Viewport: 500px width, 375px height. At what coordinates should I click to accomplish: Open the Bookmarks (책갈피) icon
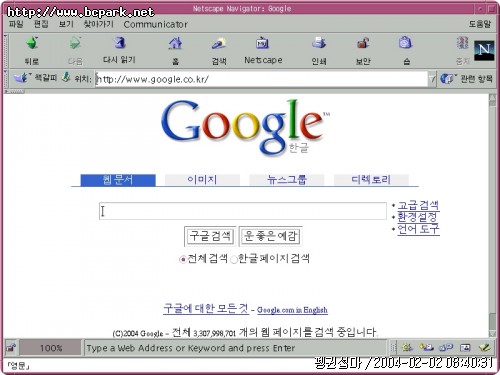pyautogui.click(x=21, y=78)
